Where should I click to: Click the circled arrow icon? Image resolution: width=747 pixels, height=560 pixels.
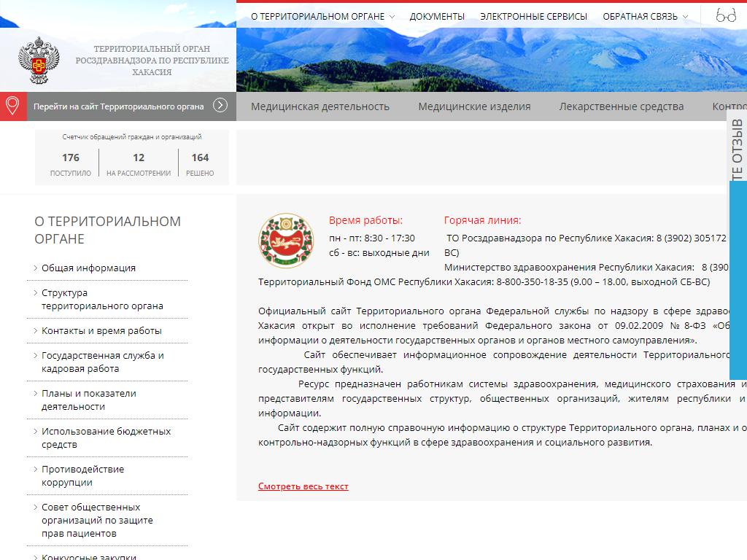click(220, 106)
